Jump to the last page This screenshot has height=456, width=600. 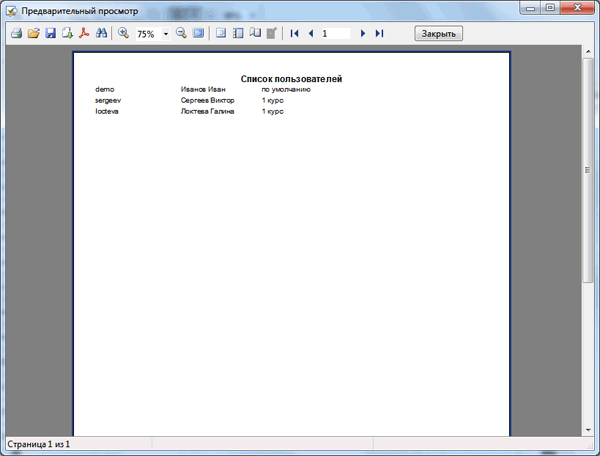[x=379, y=34]
